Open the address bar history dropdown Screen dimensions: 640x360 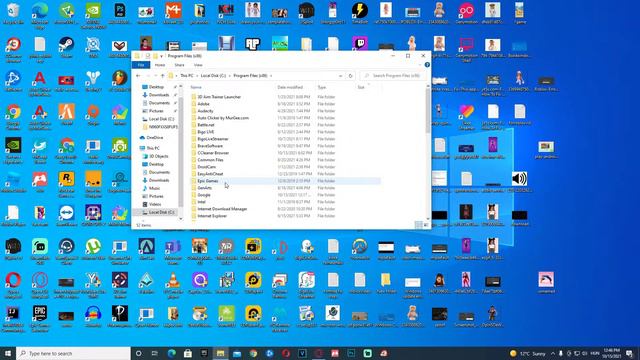coord(340,76)
